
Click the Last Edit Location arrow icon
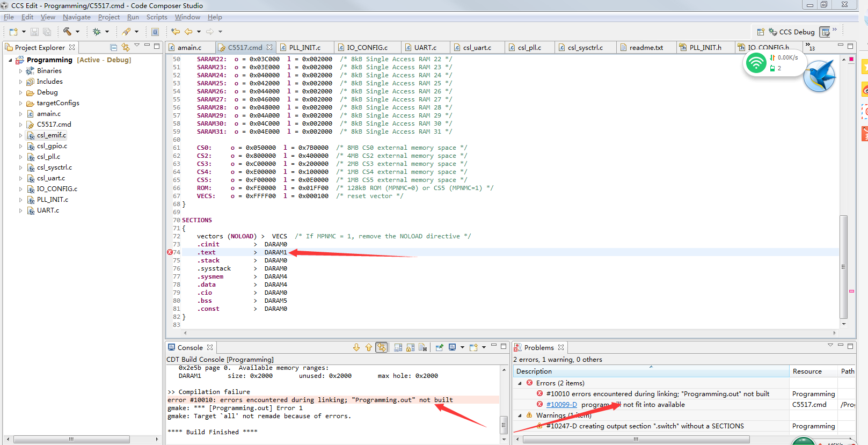(175, 32)
